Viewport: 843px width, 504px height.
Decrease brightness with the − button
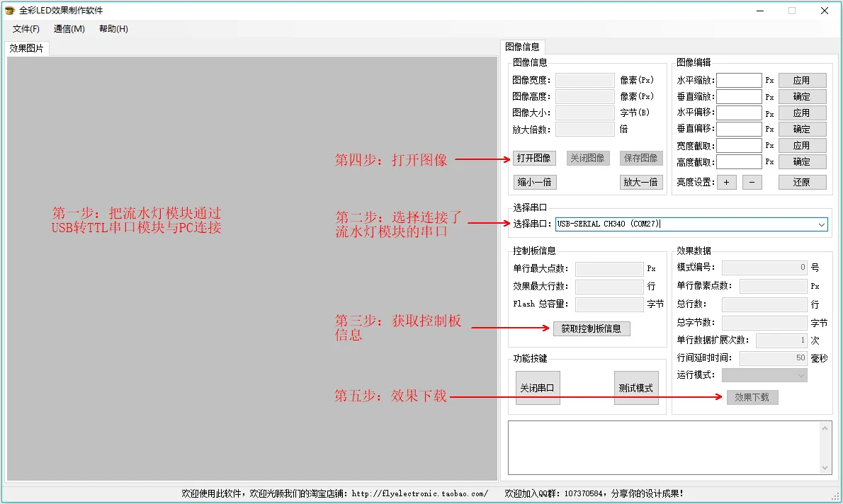pyautogui.click(x=752, y=182)
